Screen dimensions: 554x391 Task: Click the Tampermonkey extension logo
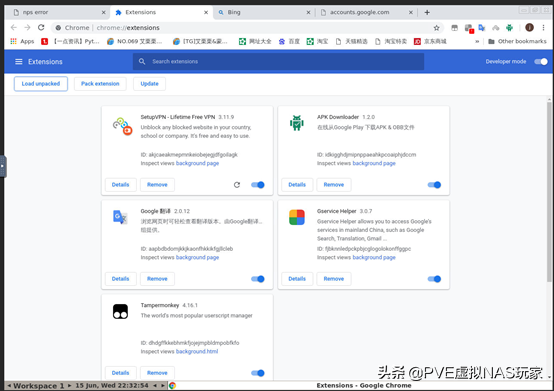pos(120,312)
